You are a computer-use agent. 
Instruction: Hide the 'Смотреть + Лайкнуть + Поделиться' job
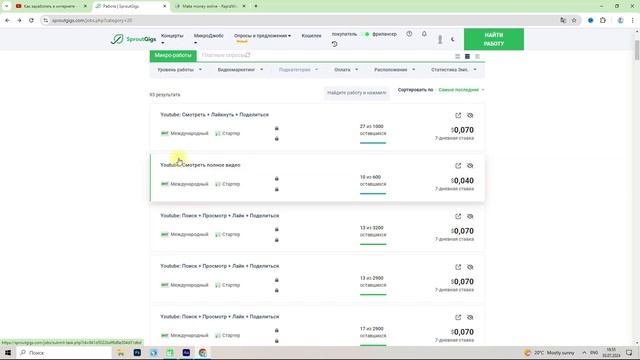(470, 116)
